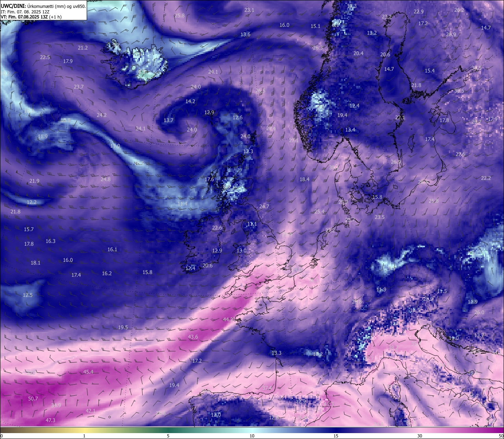Click the UWC/DINI title in the legend box

[13, 6]
